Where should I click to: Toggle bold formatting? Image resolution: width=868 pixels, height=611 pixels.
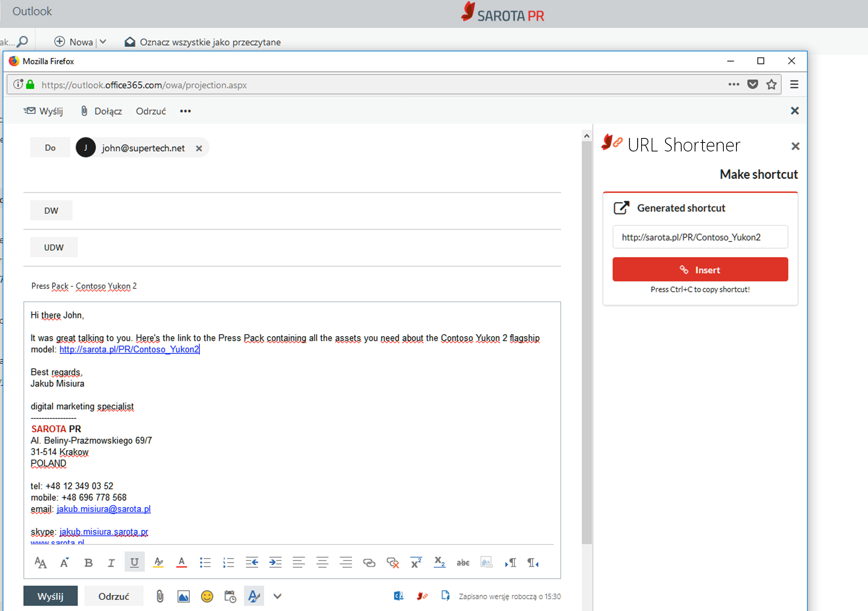point(88,563)
